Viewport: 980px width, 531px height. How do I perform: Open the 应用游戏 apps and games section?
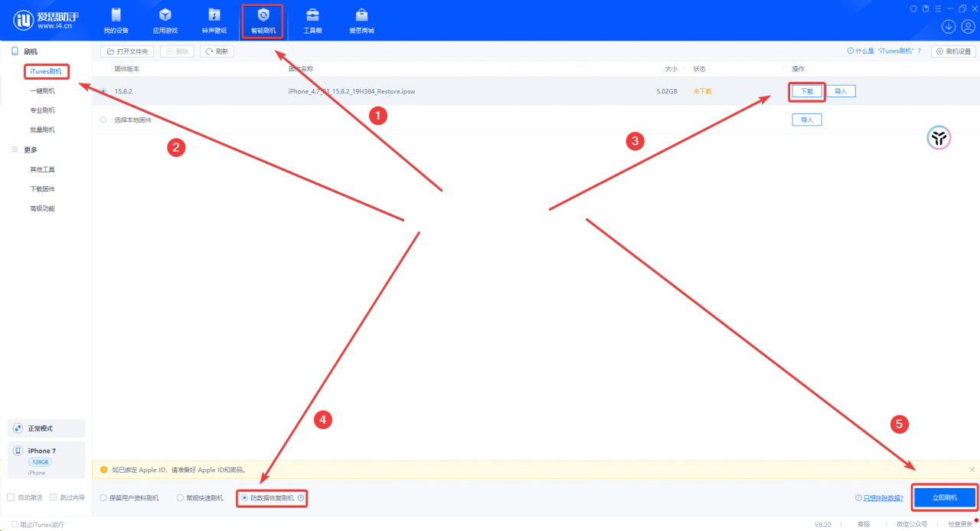click(165, 21)
